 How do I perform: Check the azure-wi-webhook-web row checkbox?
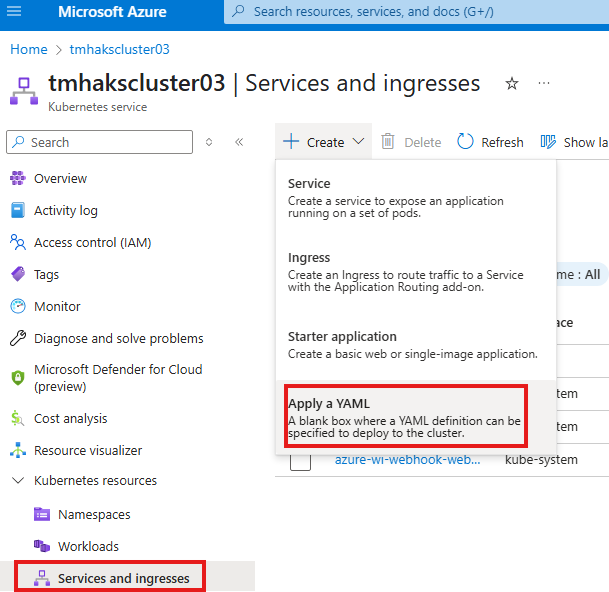point(300,461)
